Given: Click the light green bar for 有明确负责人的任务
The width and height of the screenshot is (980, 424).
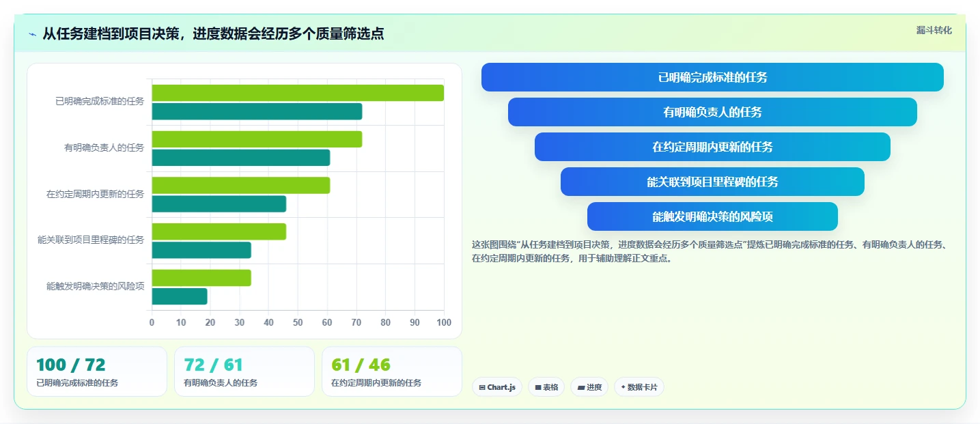Looking at the screenshot, I should point(257,139).
